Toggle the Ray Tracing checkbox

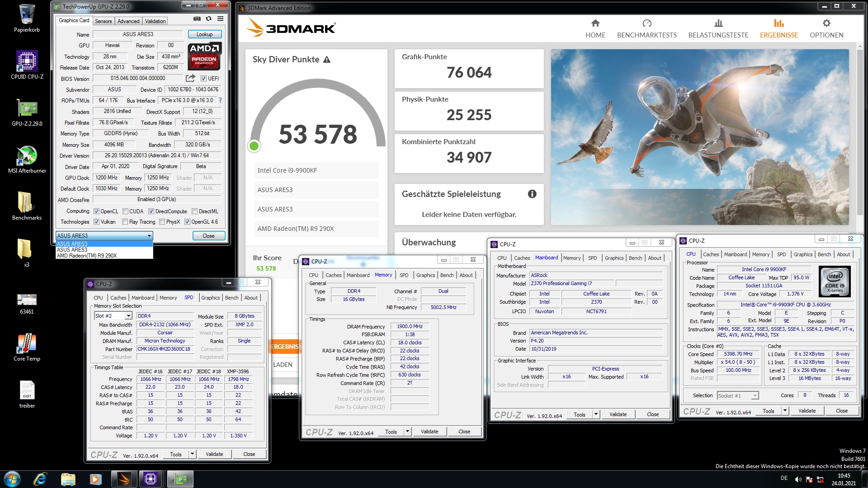click(x=125, y=222)
